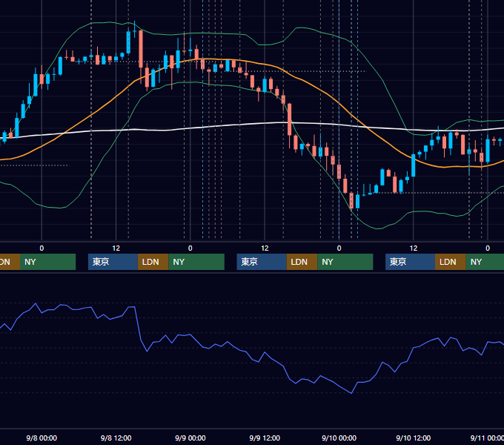504x445 pixels.
Task: Click the 9/10 12:00 date label
Action: (414, 438)
